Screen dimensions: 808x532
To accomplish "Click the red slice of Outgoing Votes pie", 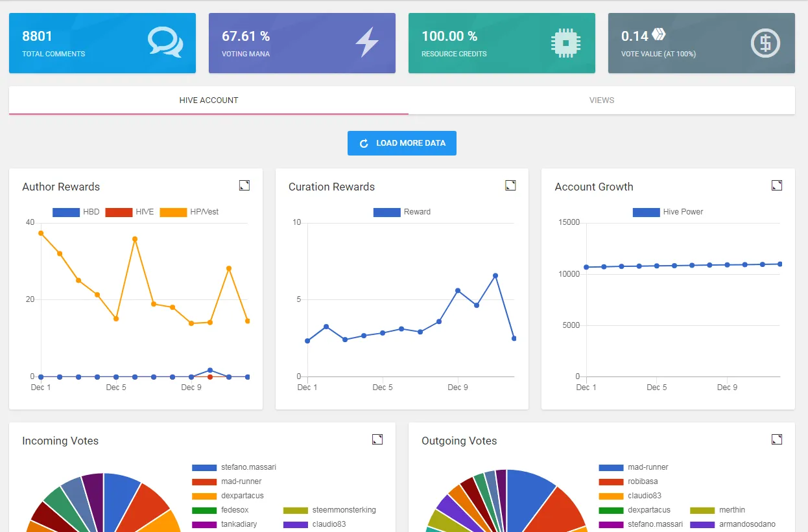I will pyautogui.click(x=559, y=515).
